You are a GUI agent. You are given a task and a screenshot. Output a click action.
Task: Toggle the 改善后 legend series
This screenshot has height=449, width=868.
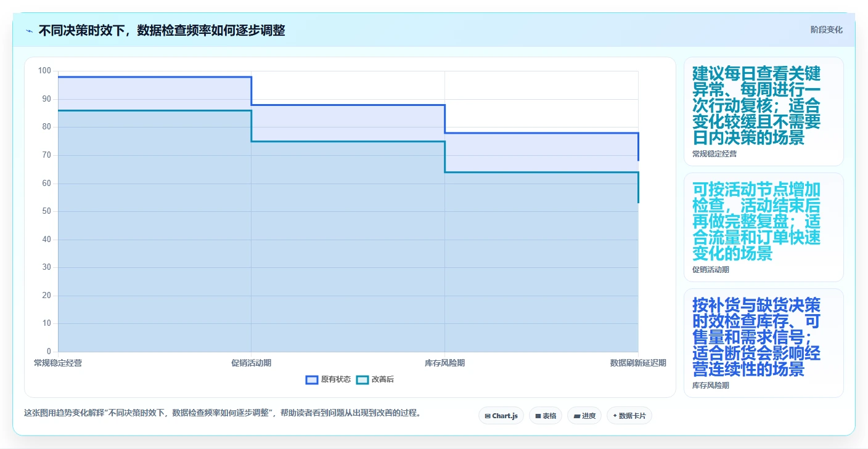375,379
